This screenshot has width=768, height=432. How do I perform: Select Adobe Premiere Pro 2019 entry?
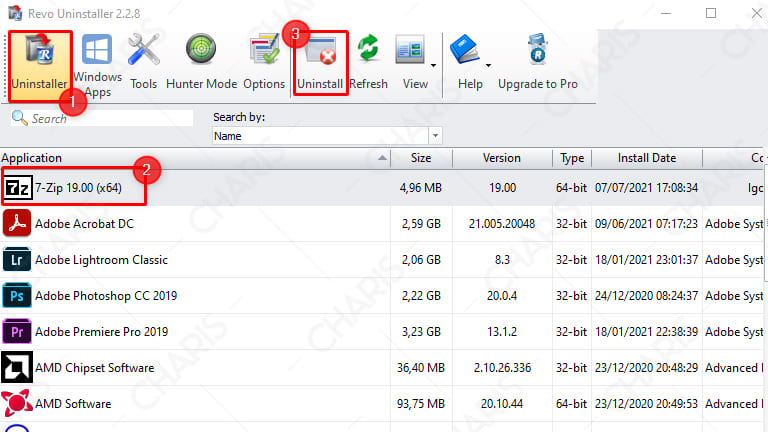(101, 332)
